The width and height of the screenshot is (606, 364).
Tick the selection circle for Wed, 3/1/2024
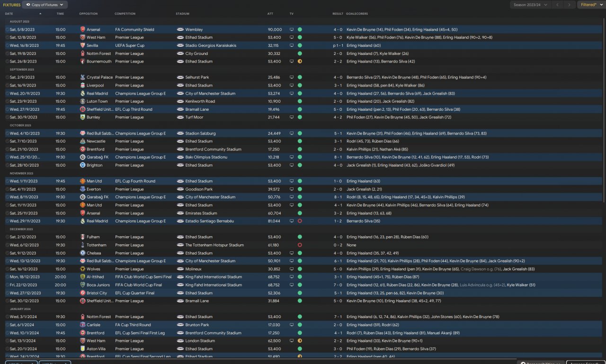(x=7, y=317)
